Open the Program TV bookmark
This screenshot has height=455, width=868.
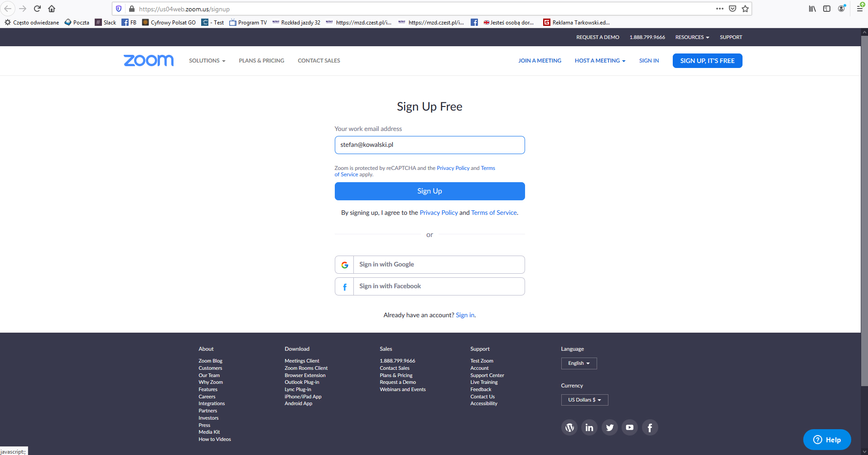point(248,22)
